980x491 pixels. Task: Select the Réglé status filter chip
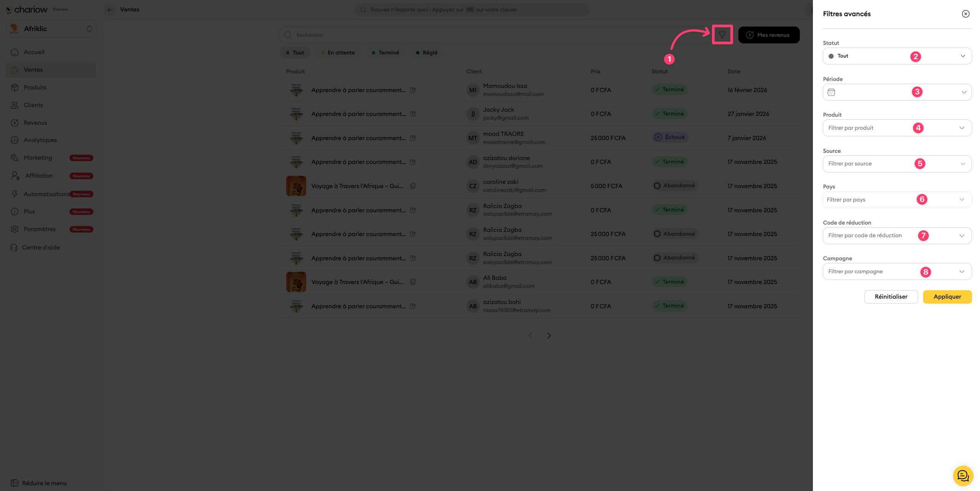coord(426,53)
